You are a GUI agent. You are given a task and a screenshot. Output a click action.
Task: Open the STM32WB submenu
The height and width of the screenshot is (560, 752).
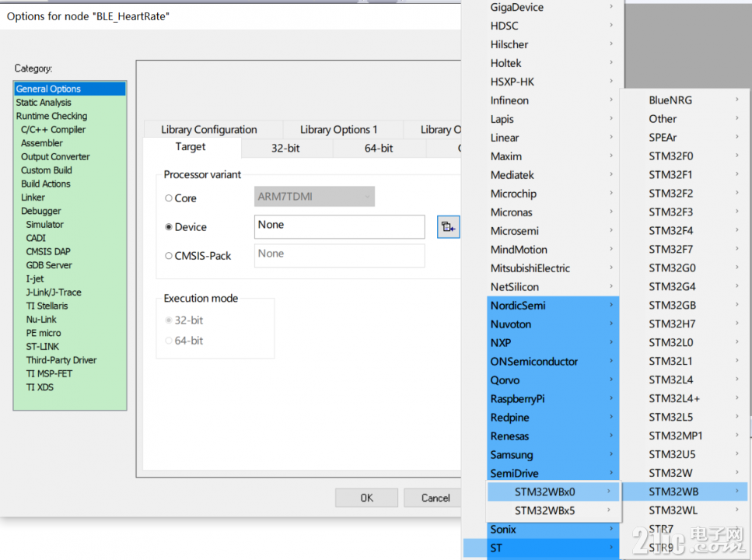click(685, 492)
